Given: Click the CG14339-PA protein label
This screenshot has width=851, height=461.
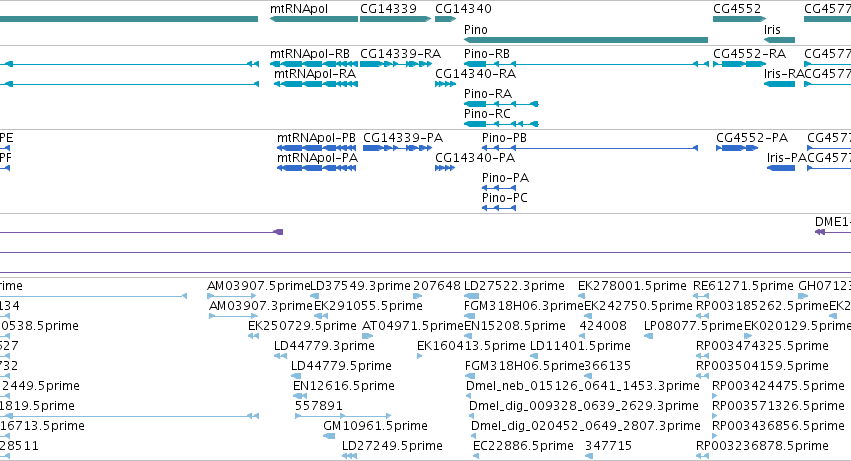Looking at the screenshot, I should 403,138.
